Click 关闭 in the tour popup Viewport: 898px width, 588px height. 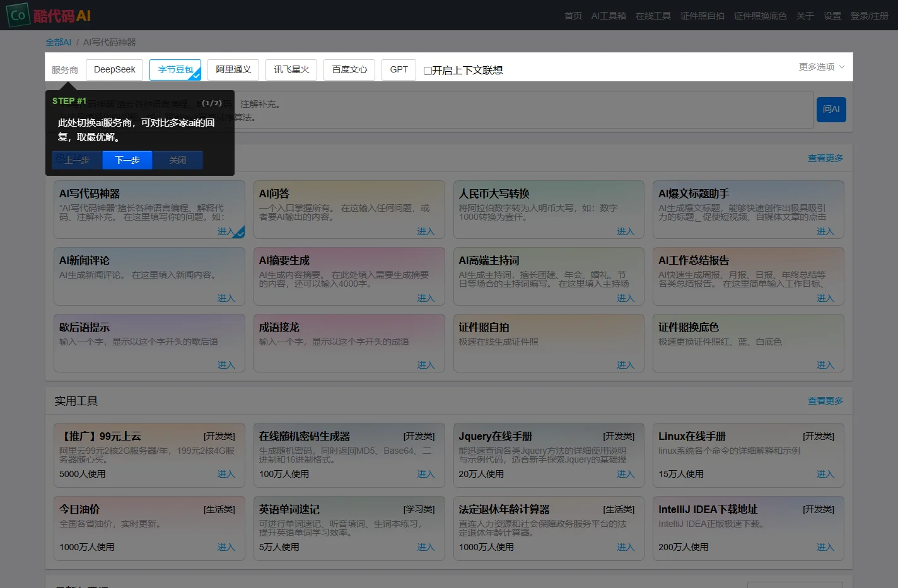click(178, 160)
